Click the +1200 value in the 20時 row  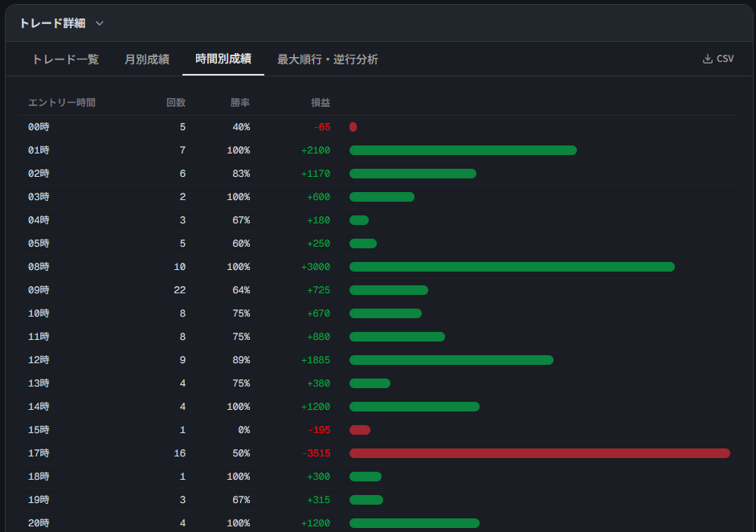[315, 523]
